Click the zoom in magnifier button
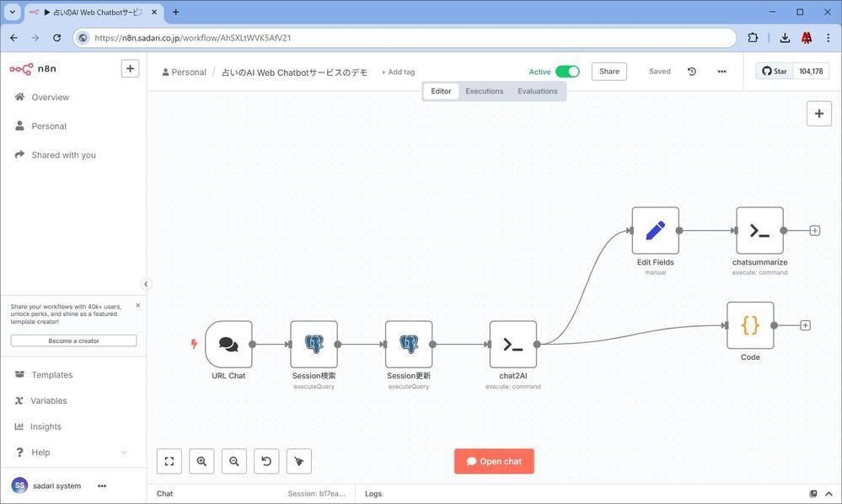842x504 pixels. pyautogui.click(x=201, y=462)
